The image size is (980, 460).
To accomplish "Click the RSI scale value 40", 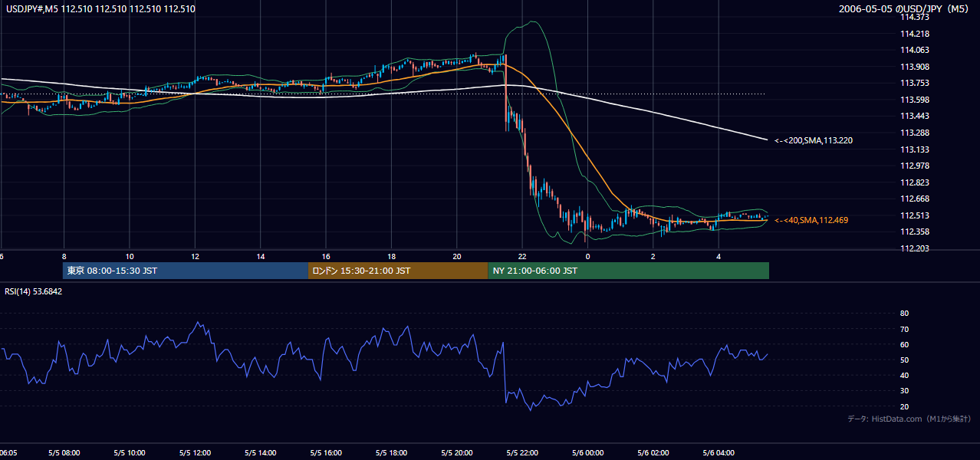I will [904, 375].
